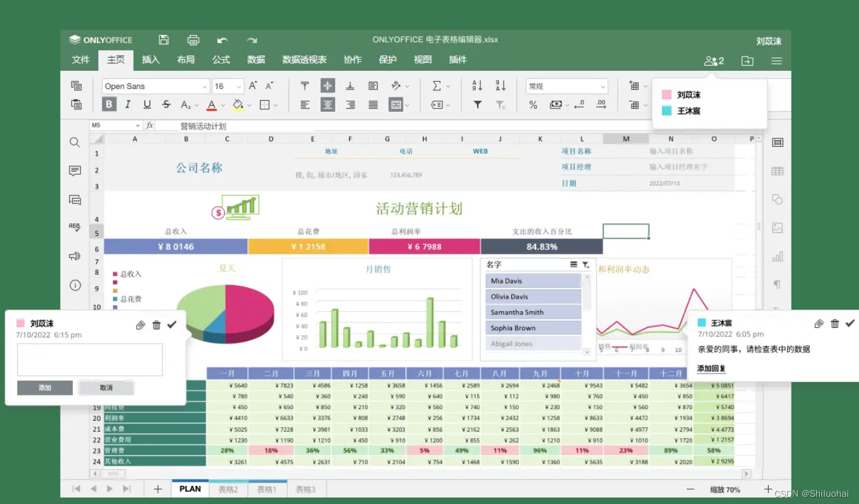Open the Comments panel

point(75,171)
